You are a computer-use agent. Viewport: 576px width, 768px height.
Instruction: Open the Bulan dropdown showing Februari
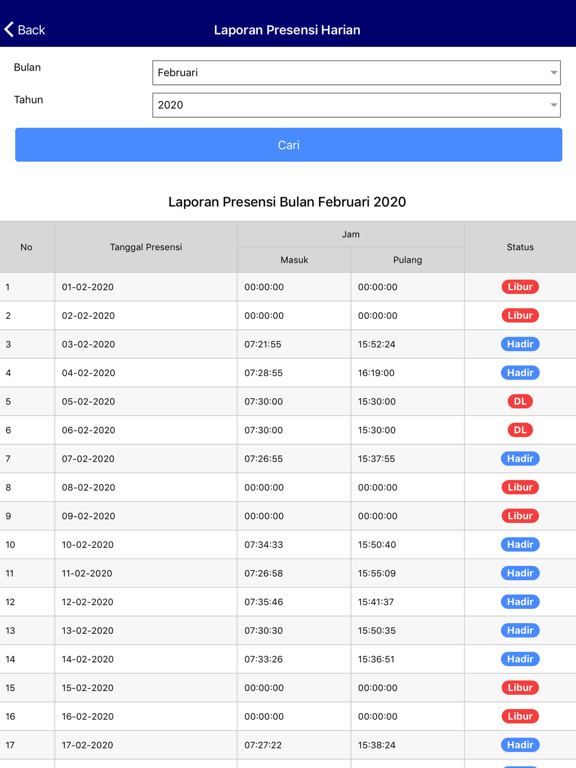pos(356,72)
